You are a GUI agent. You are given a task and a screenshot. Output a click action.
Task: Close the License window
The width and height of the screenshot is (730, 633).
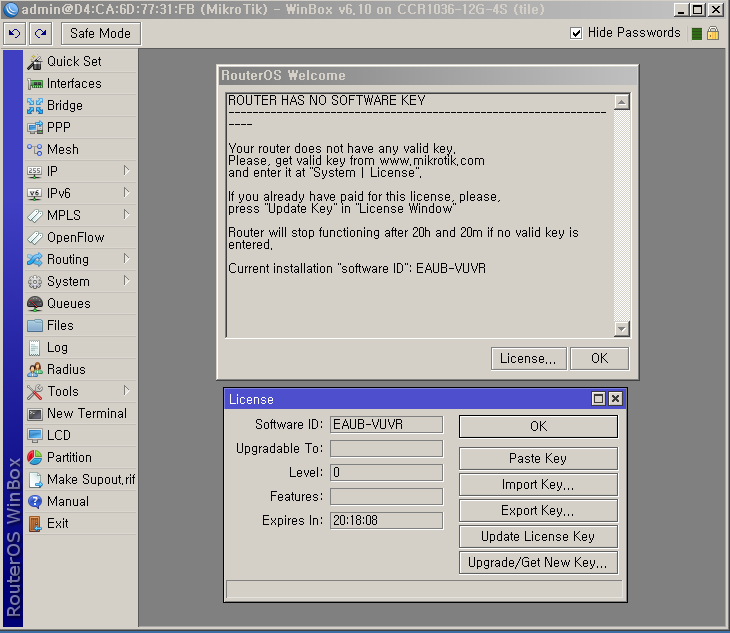(x=615, y=399)
